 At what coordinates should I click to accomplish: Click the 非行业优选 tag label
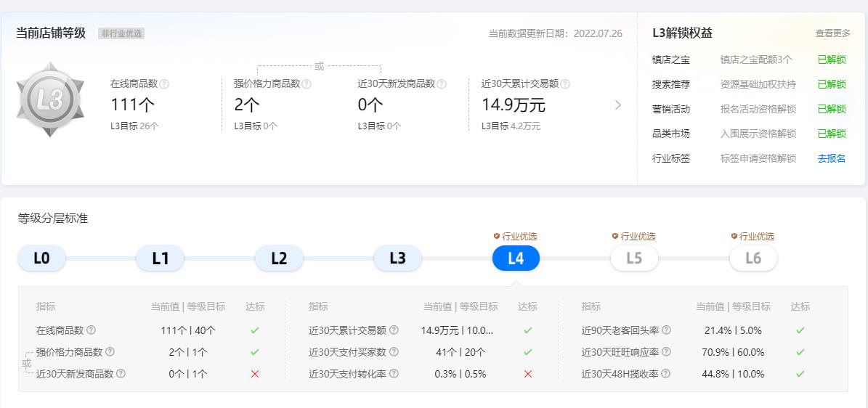(121, 33)
